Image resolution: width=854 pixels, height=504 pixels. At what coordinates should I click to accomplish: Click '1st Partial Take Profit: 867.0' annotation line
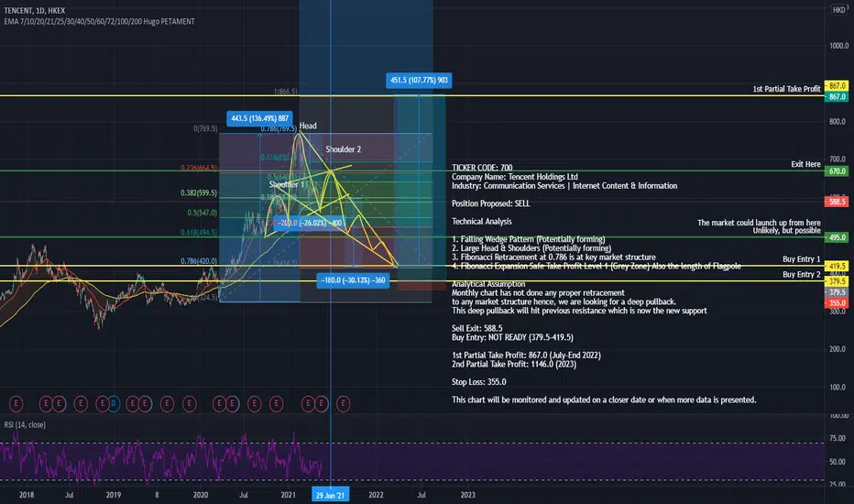[x=526, y=356]
